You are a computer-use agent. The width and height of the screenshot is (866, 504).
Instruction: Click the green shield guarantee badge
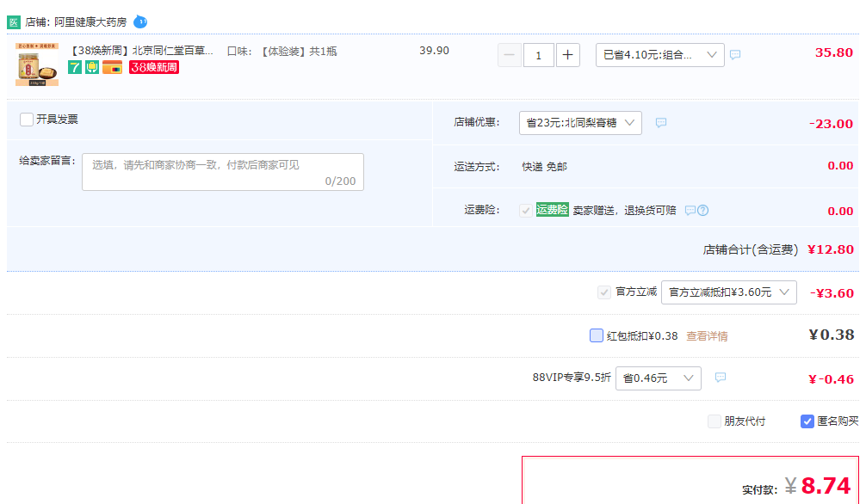[92, 67]
